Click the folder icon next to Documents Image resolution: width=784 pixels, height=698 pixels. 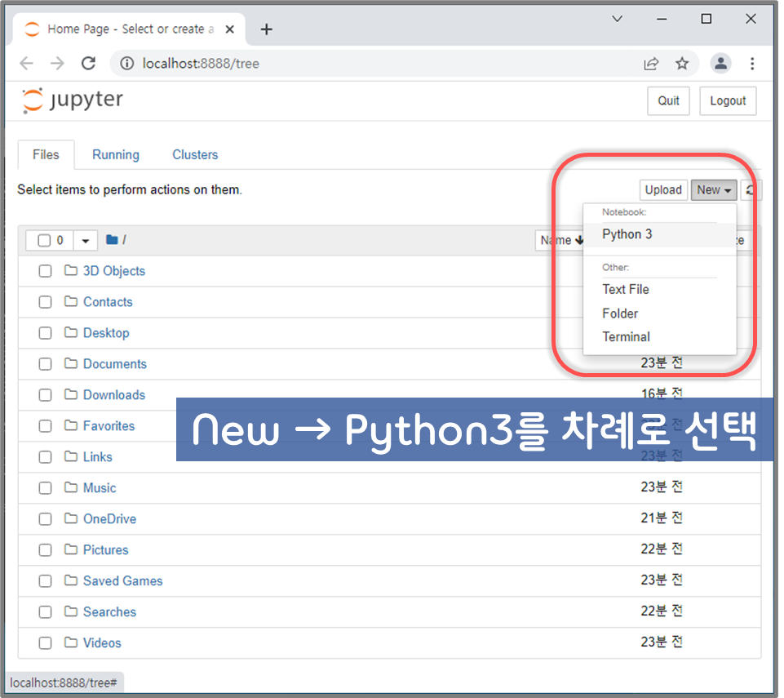point(71,364)
